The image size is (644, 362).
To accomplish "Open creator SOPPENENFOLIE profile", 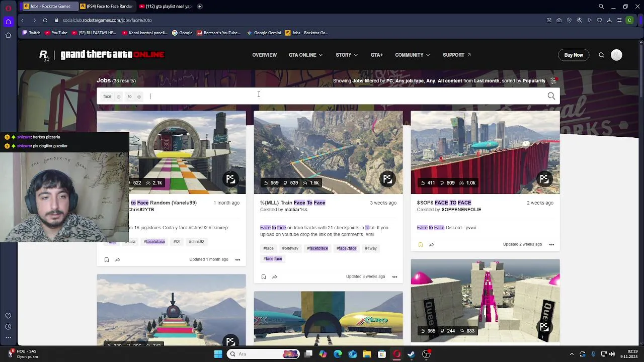I will coord(461,210).
